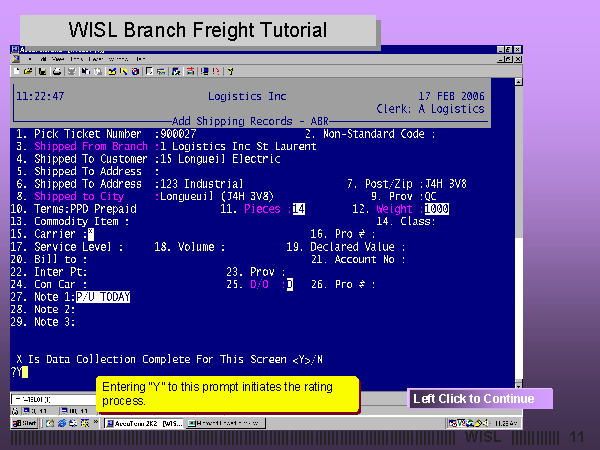Switch to second taskbar window button
Image resolution: width=600 pixels, height=450 pixels.
coord(226,423)
